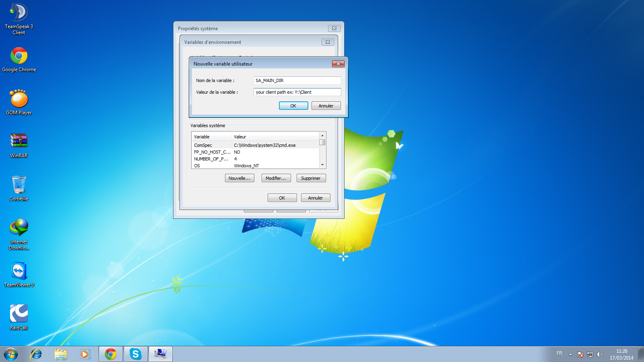The height and width of the screenshot is (362, 644).
Task: Click into the Valeur de la variable field
Action: coord(297,92)
